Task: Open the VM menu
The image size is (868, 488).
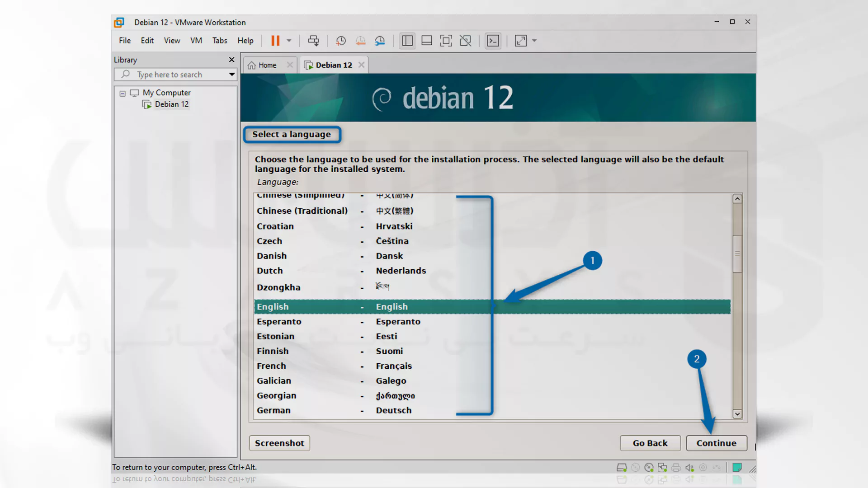Action: 196,41
